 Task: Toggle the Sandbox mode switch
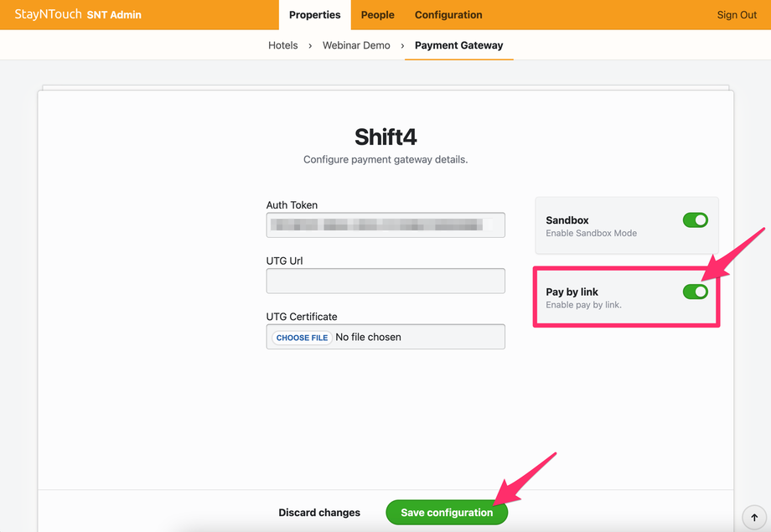coord(696,220)
